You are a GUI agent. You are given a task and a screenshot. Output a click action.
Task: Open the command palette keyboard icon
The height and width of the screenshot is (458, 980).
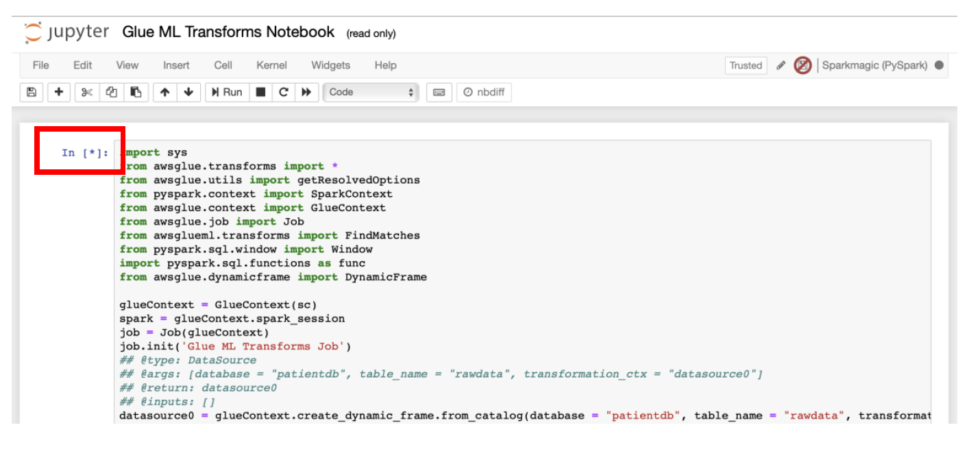(439, 92)
